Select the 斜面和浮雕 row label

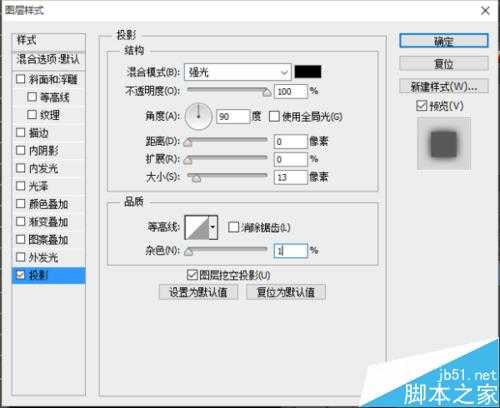coord(53,79)
